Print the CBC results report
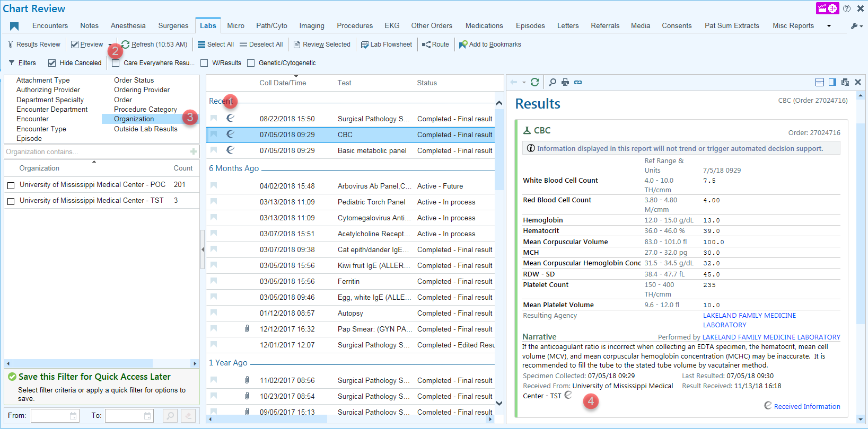 [x=565, y=82]
